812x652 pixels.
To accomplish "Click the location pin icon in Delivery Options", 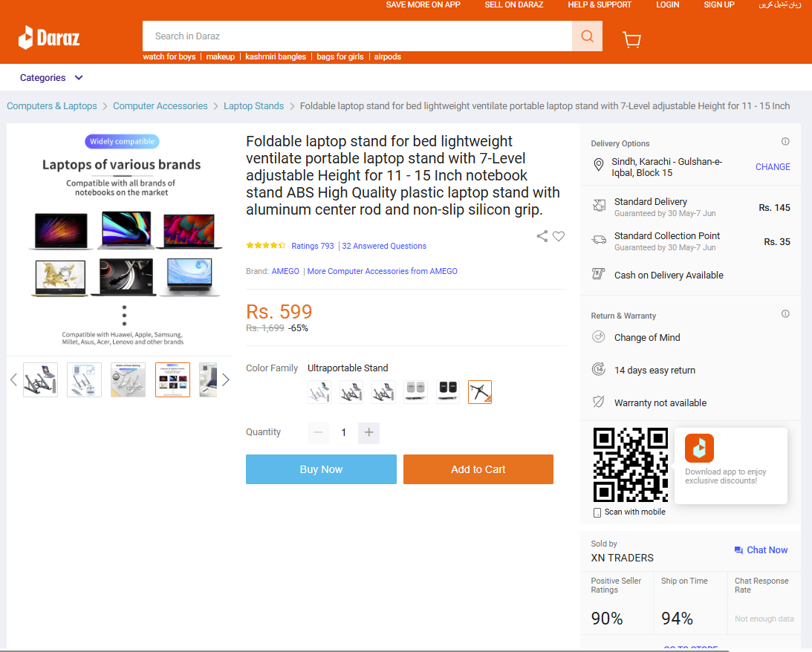I will [598, 165].
